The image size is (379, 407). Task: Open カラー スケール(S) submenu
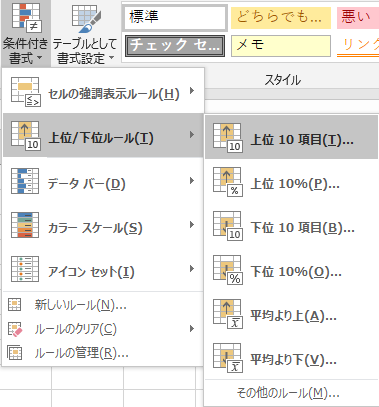coord(103,225)
